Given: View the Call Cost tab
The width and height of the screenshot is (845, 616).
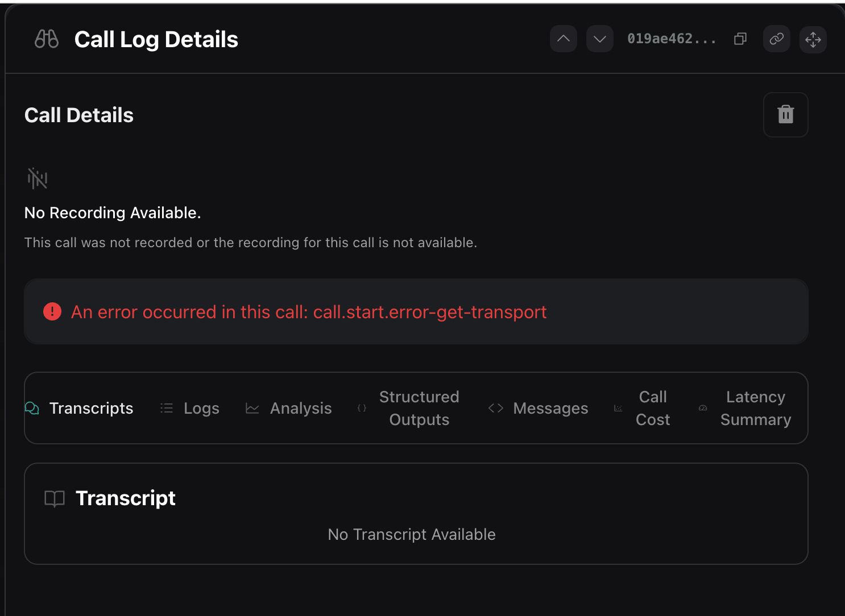Looking at the screenshot, I should (x=652, y=408).
